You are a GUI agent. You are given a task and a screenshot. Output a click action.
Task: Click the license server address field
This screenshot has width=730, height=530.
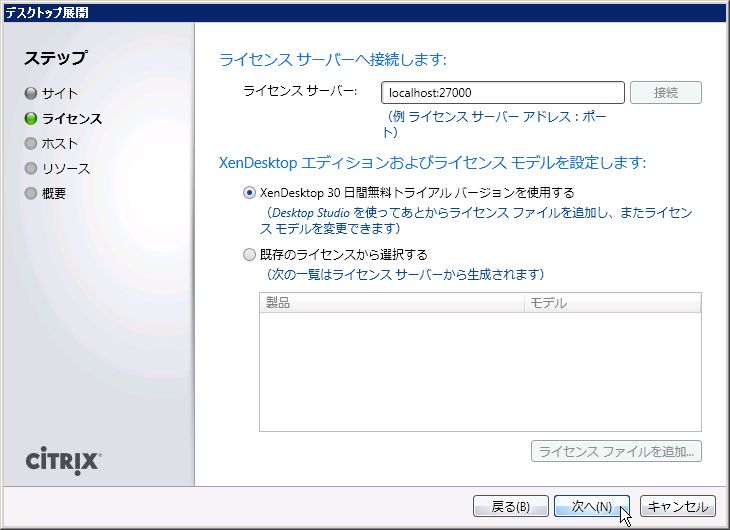tap(503, 93)
